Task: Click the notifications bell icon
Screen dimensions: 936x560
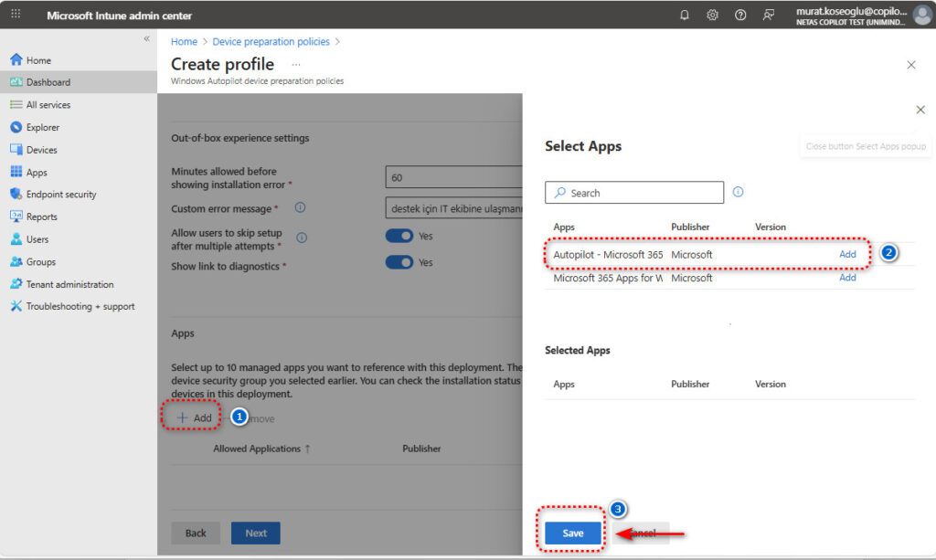Action: [x=685, y=16]
